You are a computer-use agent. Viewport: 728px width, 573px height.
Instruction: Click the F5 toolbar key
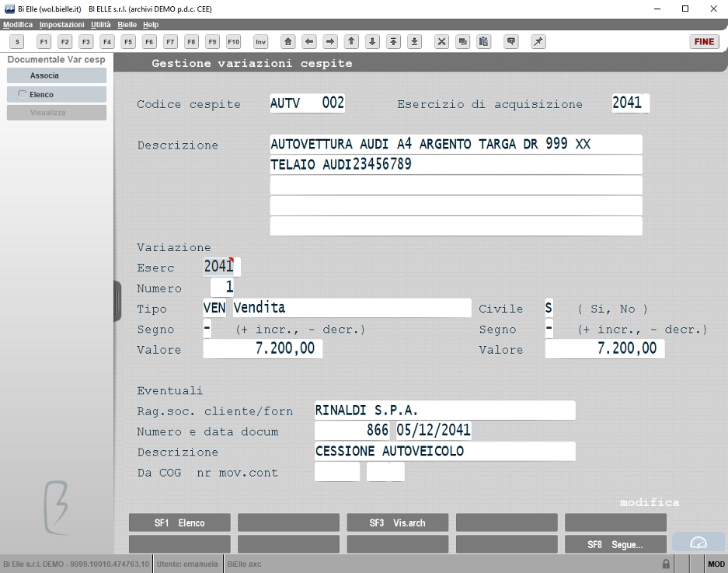(128, 42)
